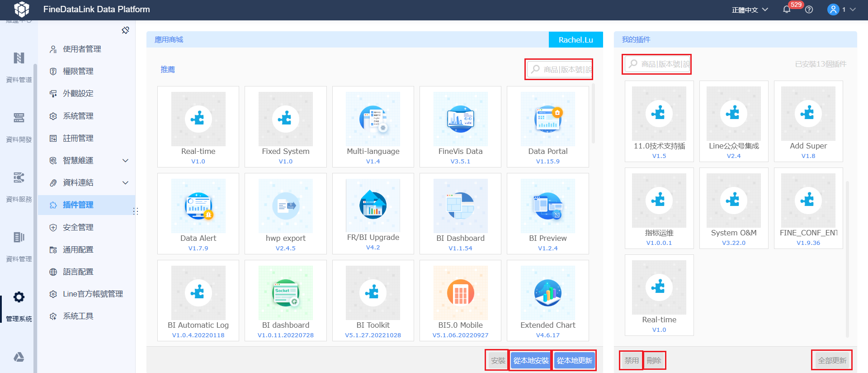Click the 從本地安裝 button
868x373 pixels.
(x=531, y=360)
